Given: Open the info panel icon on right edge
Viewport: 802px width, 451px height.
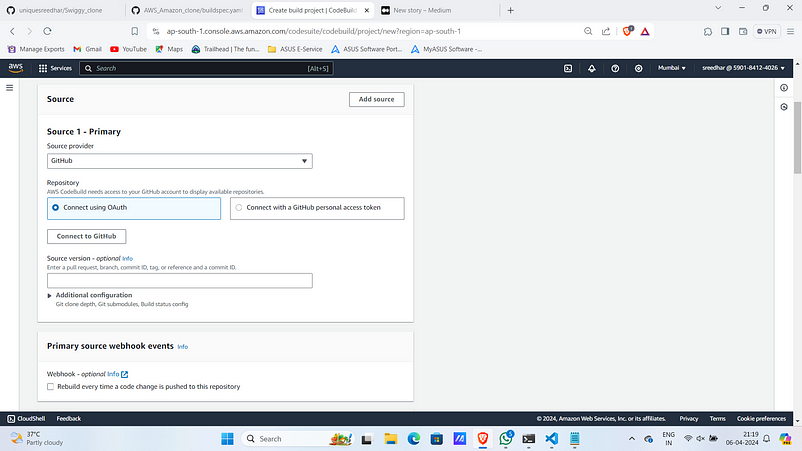Looking at the screenshot, I should click(784, 88).
